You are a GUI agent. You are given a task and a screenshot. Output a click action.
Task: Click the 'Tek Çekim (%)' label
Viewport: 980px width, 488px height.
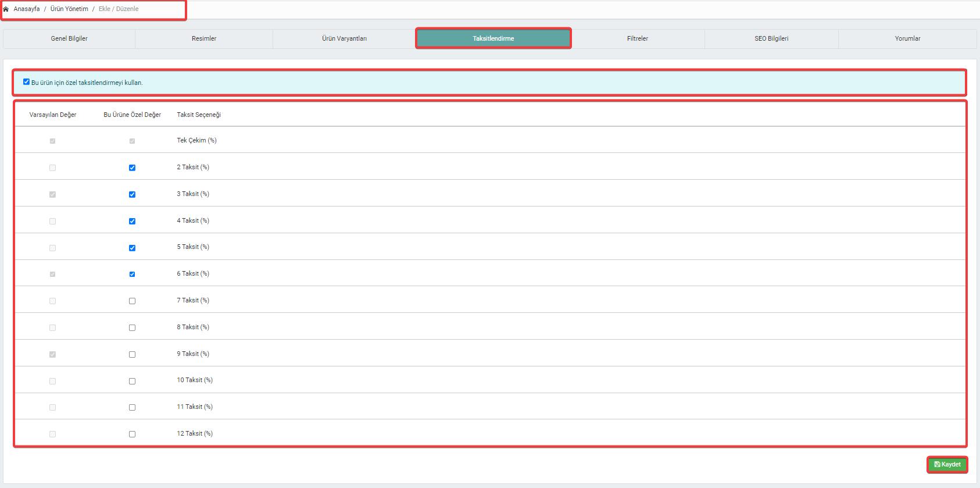tap(196, 140)
